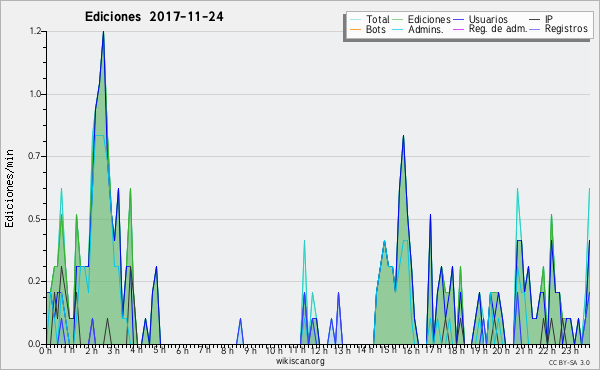600x370 pixels.
Task: Click the Total legend color line
Action: pyautogui.click(x=355, y=20)
